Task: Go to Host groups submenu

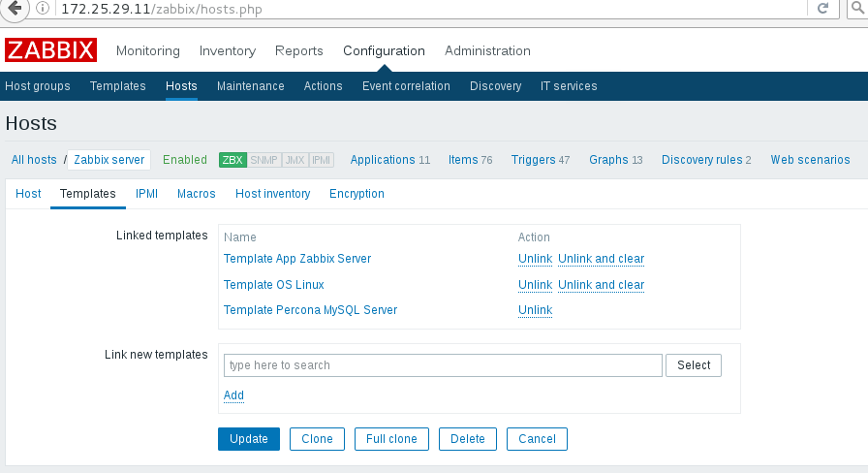Action: (38, 86)
